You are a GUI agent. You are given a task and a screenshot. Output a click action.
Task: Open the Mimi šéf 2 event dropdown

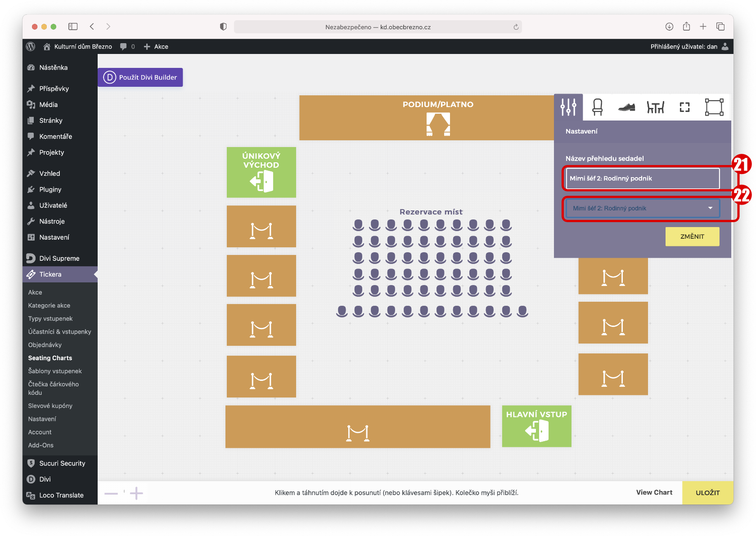[642, 208]
